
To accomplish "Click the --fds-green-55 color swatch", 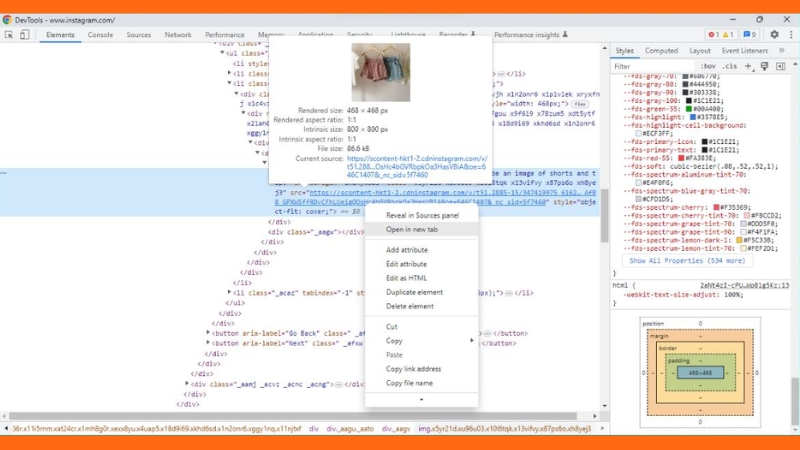I will (x=689, y=109).
